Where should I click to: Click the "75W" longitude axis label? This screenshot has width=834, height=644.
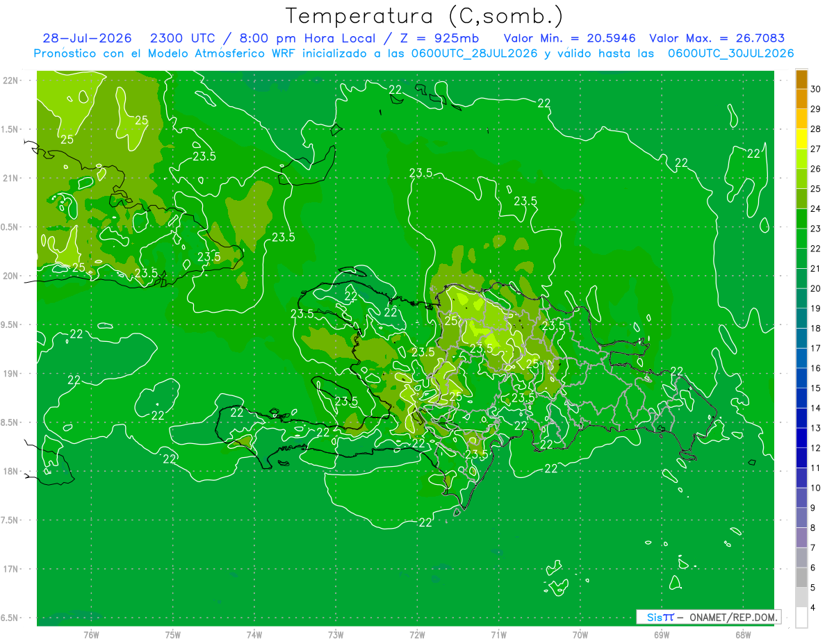tap(172, 635)
